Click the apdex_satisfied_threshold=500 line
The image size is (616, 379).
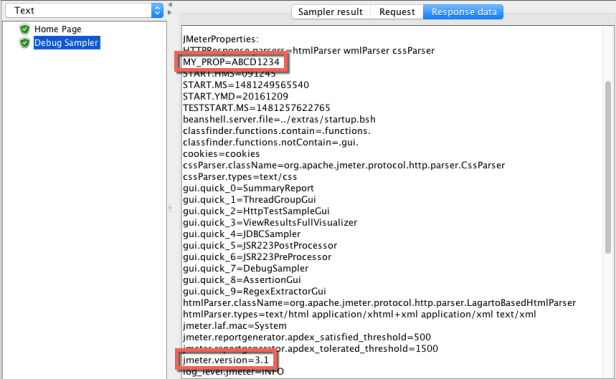coord(307,337)
